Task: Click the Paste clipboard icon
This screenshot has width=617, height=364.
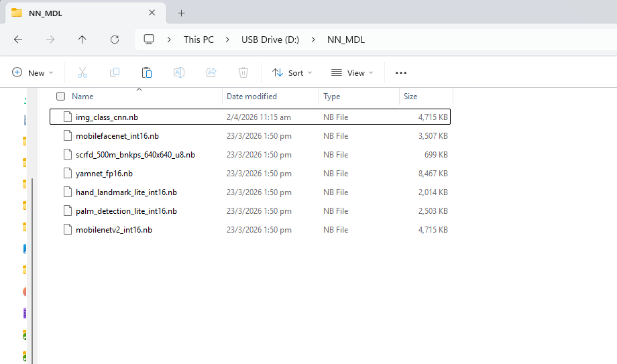Action: 147,72
